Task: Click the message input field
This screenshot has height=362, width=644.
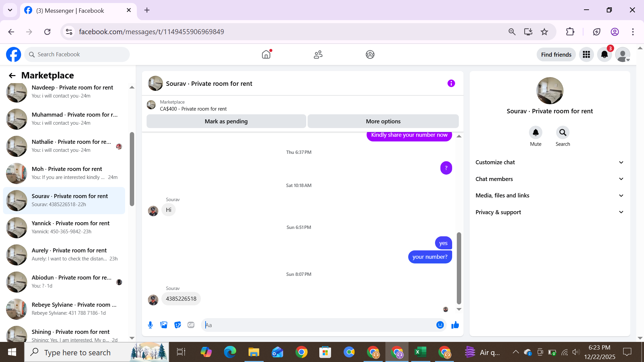Action: (319, 325)
